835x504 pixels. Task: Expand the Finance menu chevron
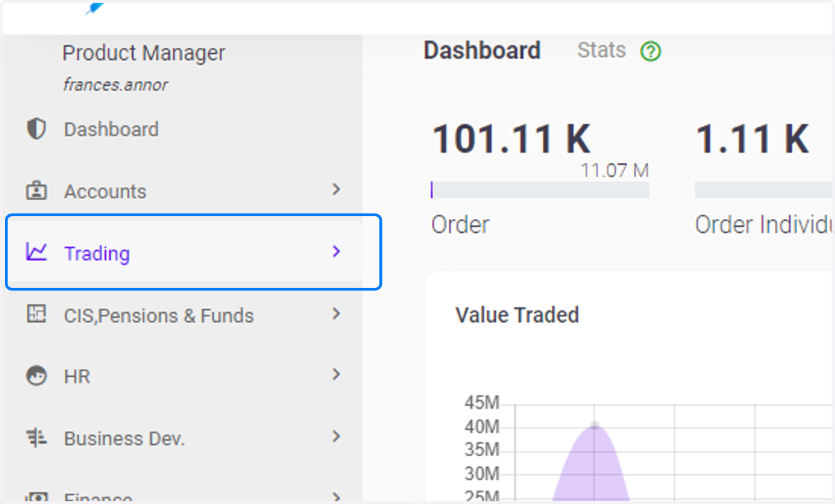tap(336, 497)
